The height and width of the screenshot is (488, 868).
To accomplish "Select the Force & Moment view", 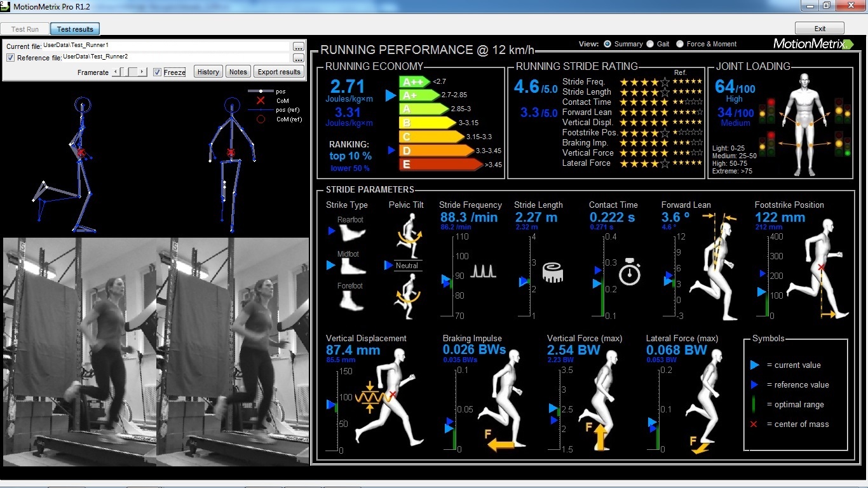I will tap(680, 44).
